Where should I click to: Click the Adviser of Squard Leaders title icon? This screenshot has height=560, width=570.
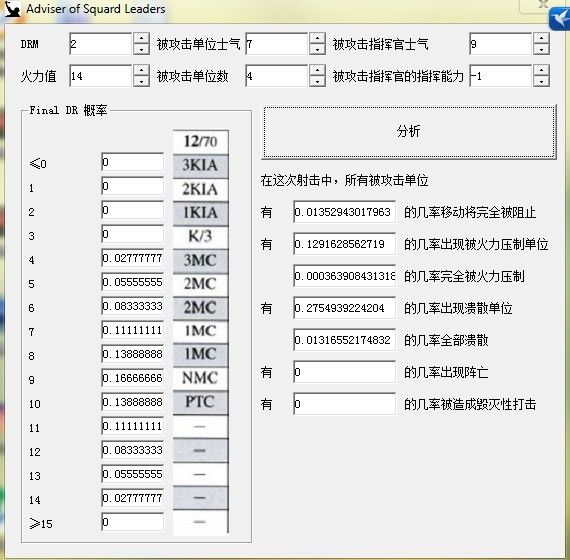(x=12, y=9)
